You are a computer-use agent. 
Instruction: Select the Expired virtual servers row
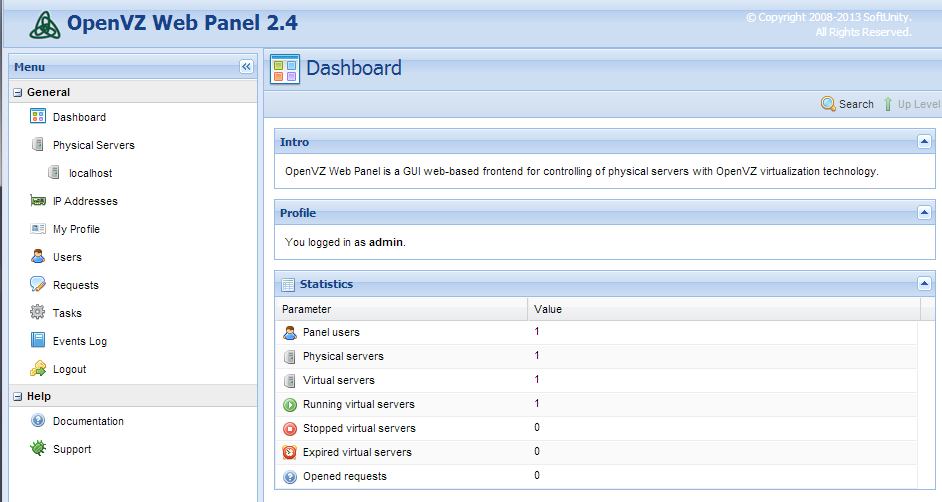click(596, 452)
